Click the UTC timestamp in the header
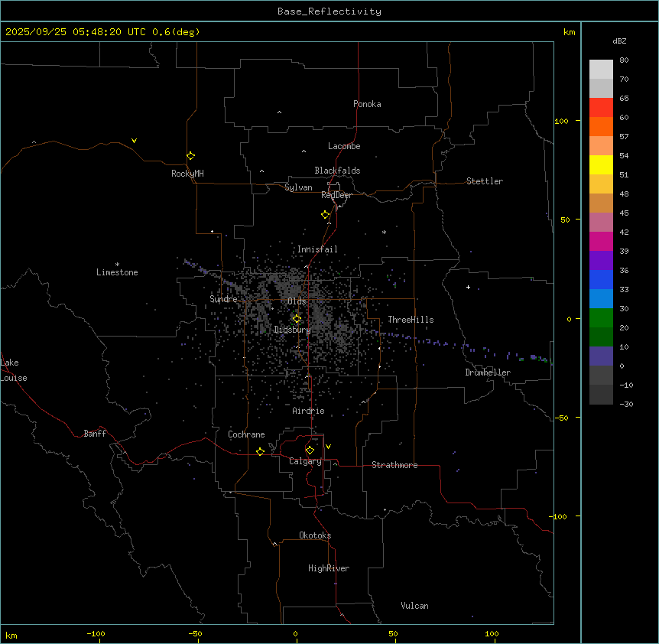659x644 pixels. point(102,32)
